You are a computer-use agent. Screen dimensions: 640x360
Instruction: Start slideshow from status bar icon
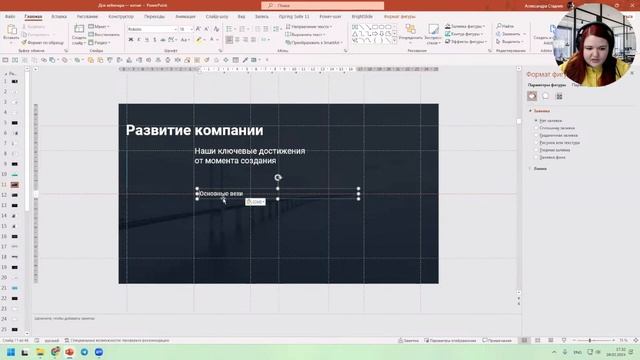click(564, 340)
